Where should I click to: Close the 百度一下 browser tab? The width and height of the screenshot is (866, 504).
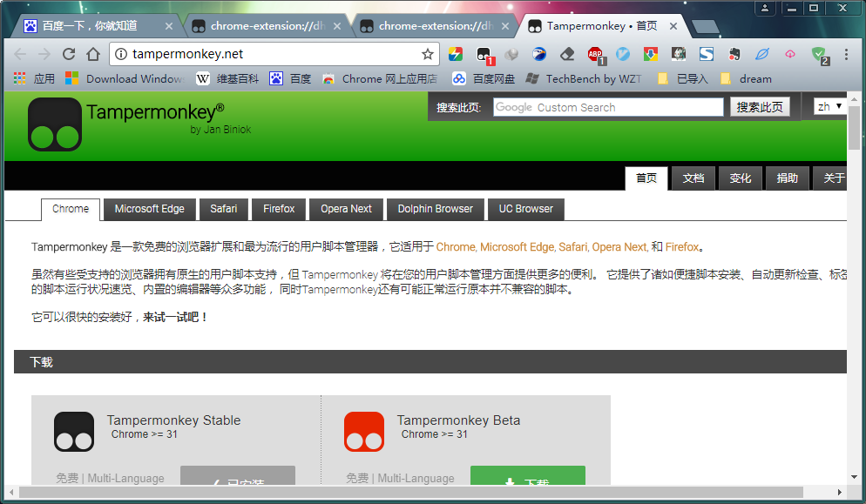coord(169,26)
